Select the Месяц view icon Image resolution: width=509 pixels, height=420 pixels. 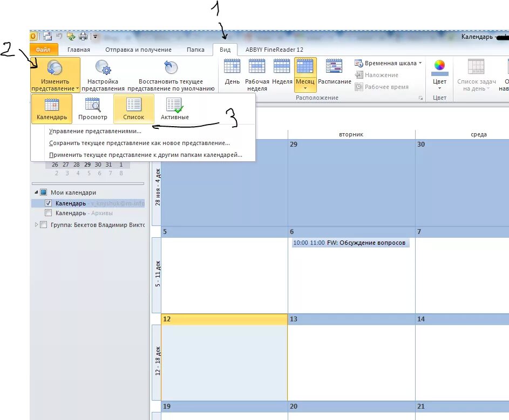tap(305, 67)
